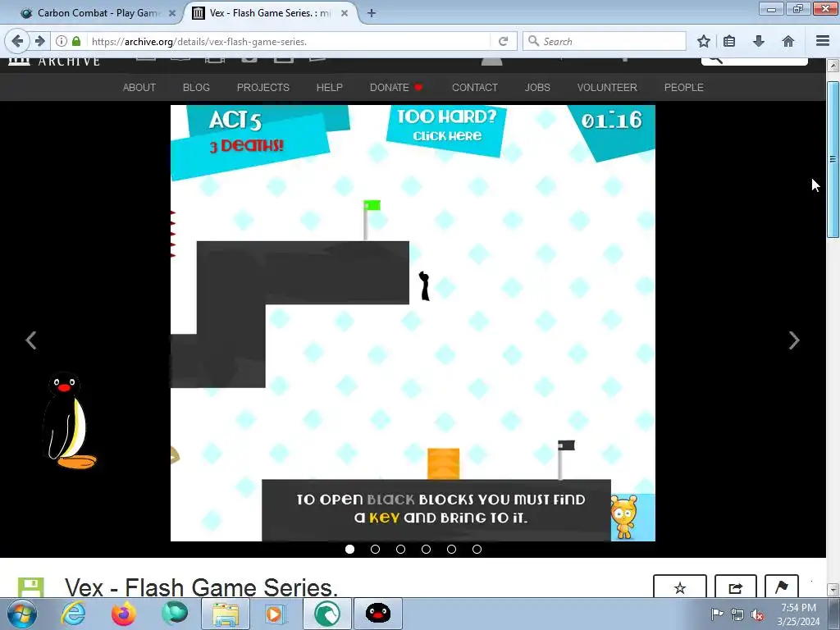Viewport: 840px width, 630px height.
Task: Click the muted volume tray icon
Action: [x=757, y=614]
